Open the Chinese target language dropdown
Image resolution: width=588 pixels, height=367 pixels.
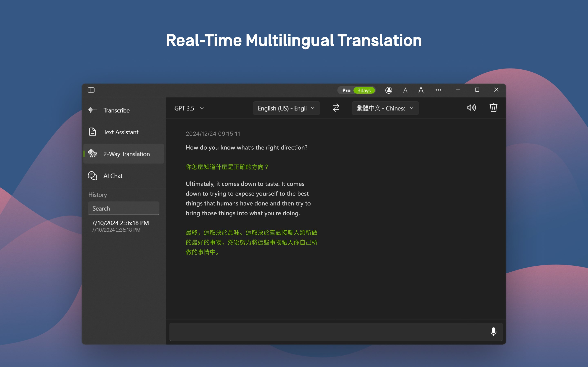(x=385, y=108)
